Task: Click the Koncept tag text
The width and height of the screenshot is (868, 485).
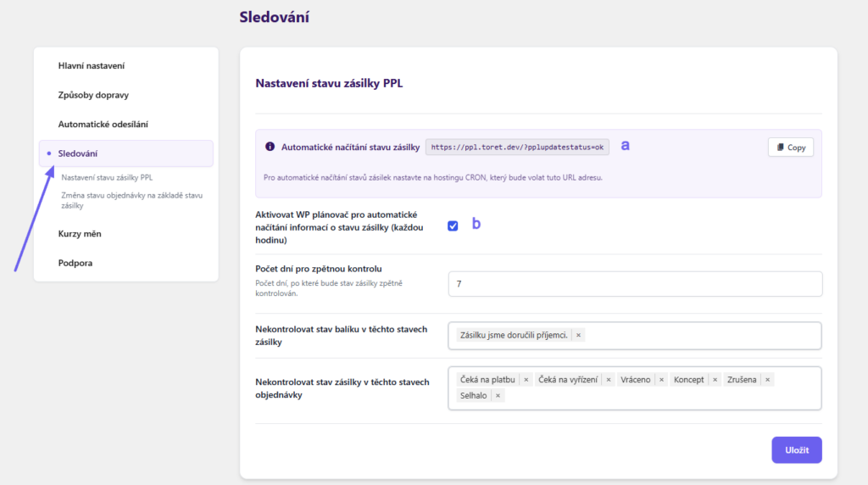Action: [x=688, y=380]
